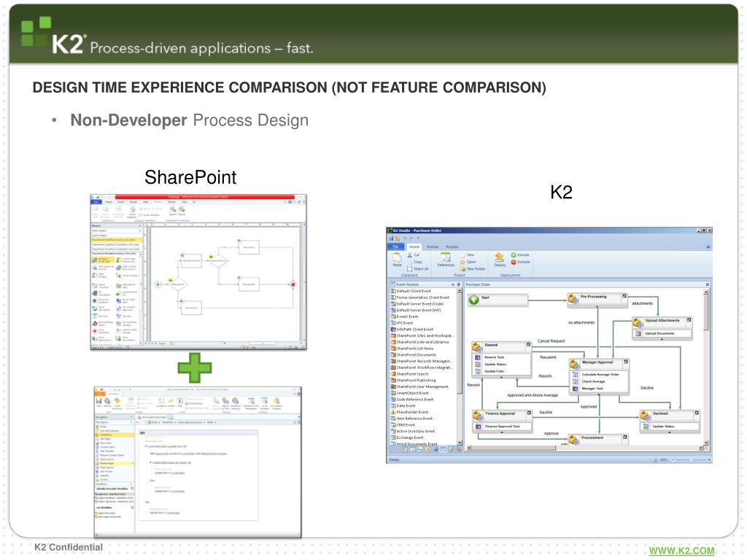
Task: Expand the Procurement activity box
Action: (x=624, y=437)
